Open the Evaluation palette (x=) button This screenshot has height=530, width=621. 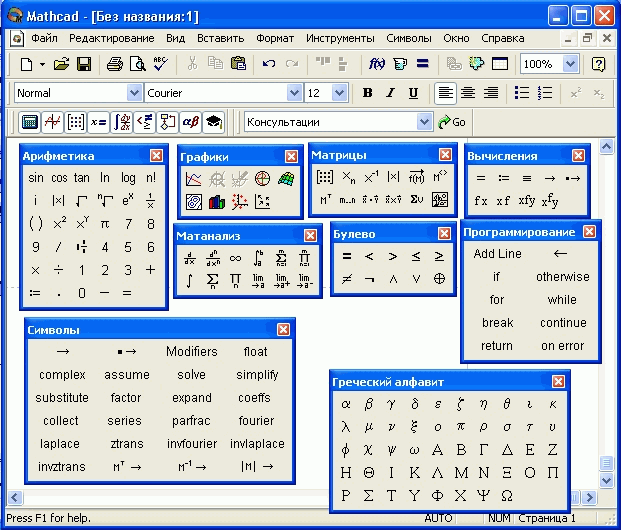pyautogui.click(x=98, y=122)
